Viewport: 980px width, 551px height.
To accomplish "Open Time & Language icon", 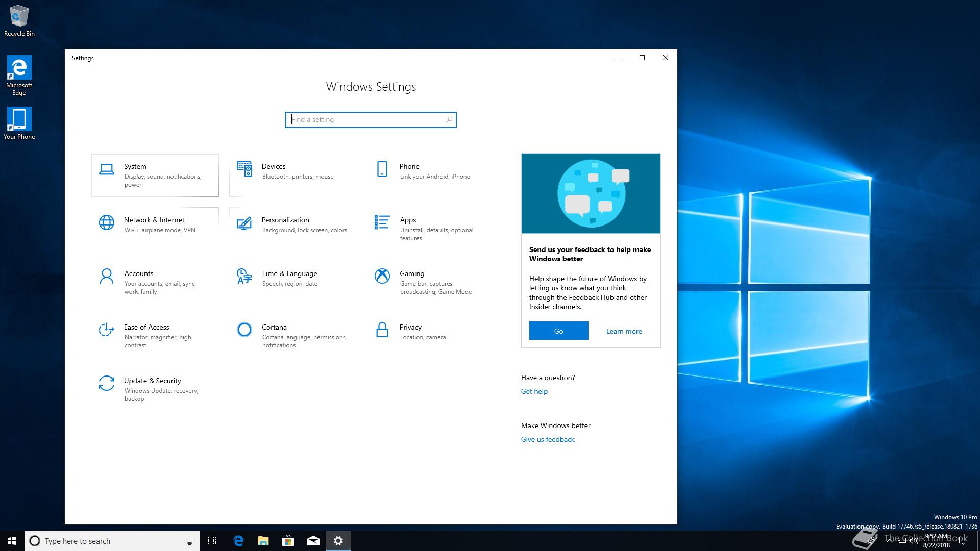I will click(244, 276).
